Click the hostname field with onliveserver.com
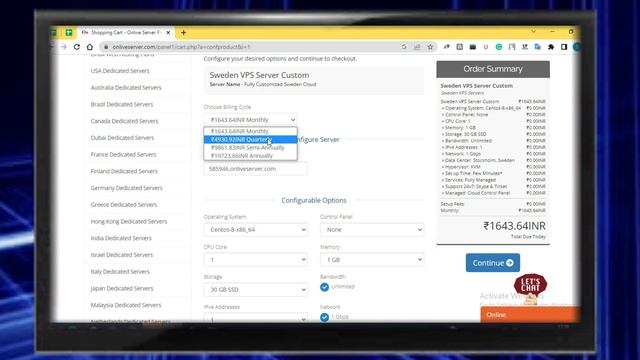The width and height of the screenshot is (640, 360). pyautogui.click(x=256, y=169)
